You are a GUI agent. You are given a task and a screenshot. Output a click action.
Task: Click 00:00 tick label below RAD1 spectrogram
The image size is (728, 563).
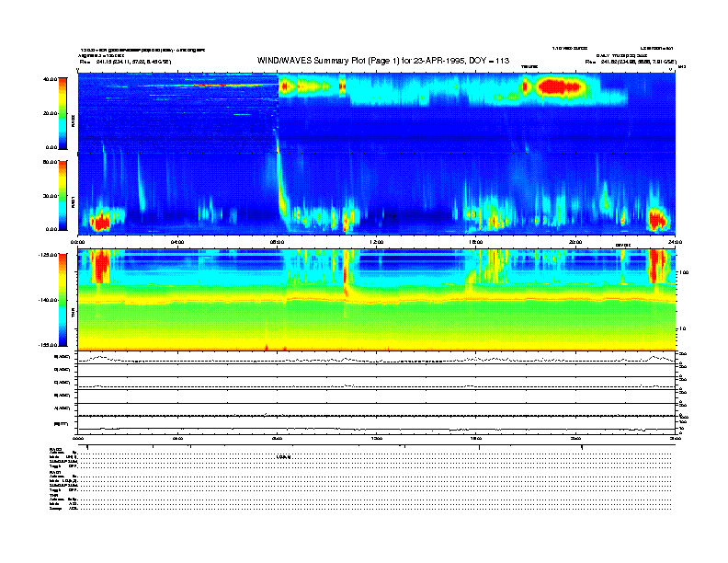(x=77, y=242)
